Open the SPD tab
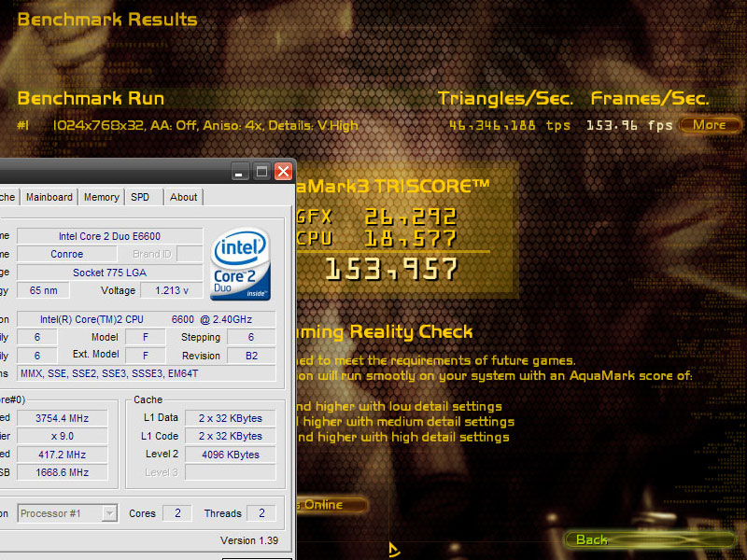The image size is (747, 560). (140, 197)
